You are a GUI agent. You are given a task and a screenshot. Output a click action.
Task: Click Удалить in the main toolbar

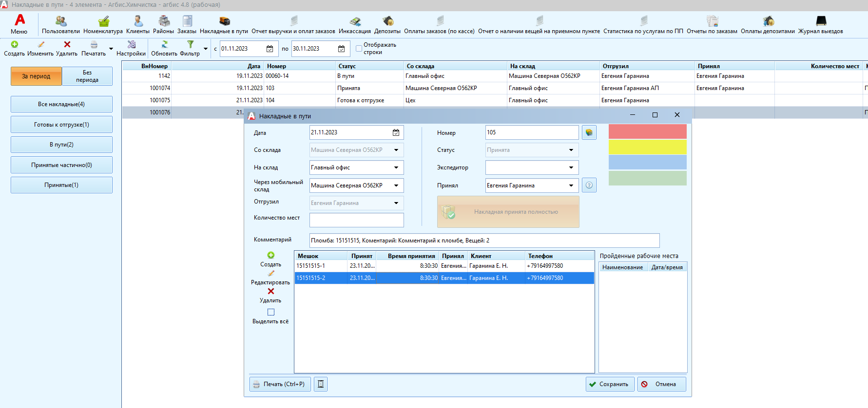[67, 49]
